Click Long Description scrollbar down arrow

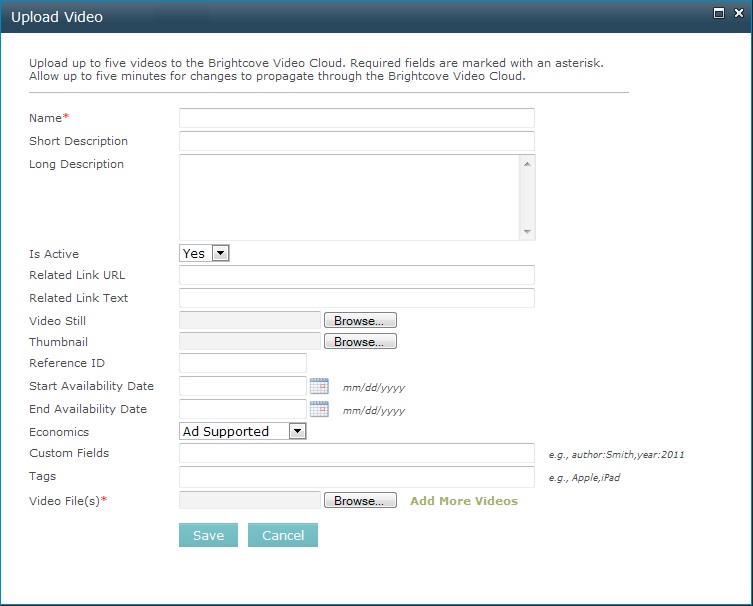pos(527,231)
